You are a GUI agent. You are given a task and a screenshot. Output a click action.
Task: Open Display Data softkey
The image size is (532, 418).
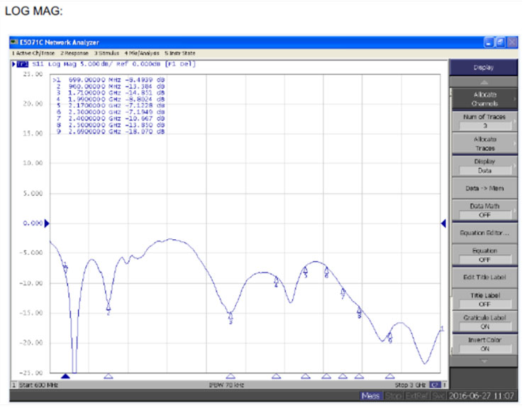point(484,166)
